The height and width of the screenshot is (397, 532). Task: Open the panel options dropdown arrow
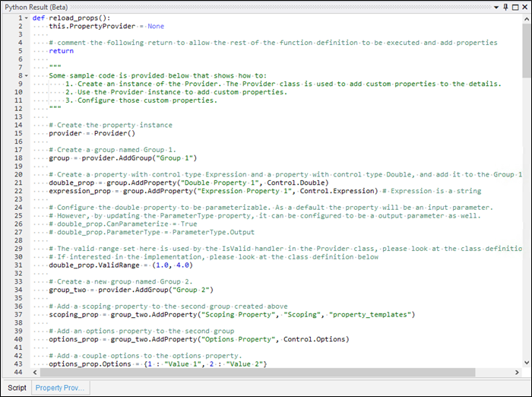pyautogui.click(x=496, y=7)
